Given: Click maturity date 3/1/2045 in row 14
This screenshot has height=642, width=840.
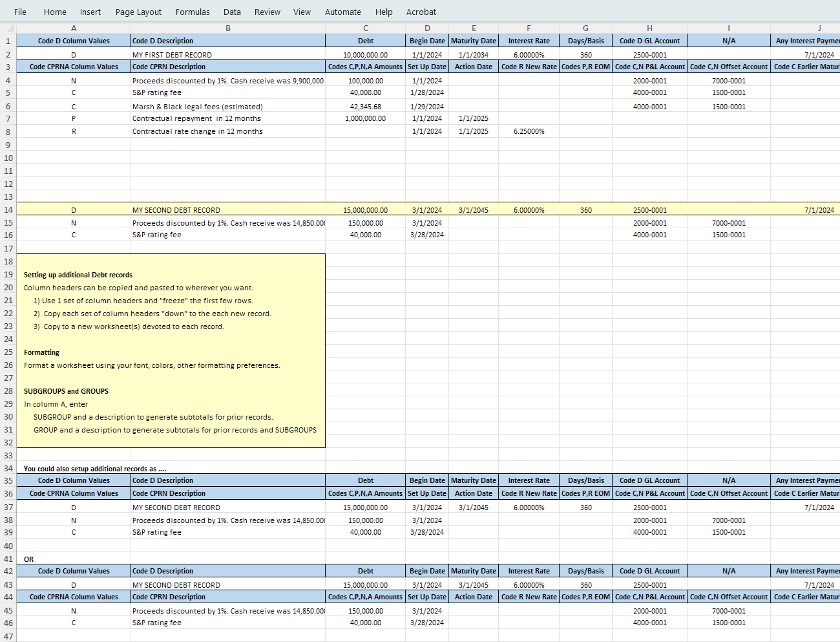Looking at the screenshot, I should click(474, 209).
